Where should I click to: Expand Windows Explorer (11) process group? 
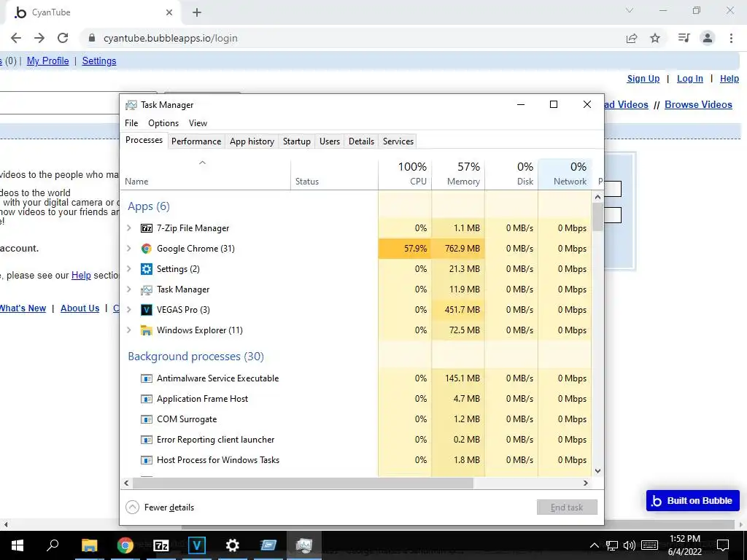[128, 330]
